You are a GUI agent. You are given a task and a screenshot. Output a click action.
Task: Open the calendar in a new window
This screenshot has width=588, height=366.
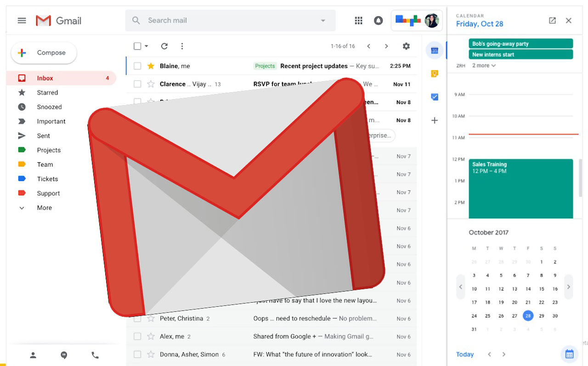tap(552, 21)
